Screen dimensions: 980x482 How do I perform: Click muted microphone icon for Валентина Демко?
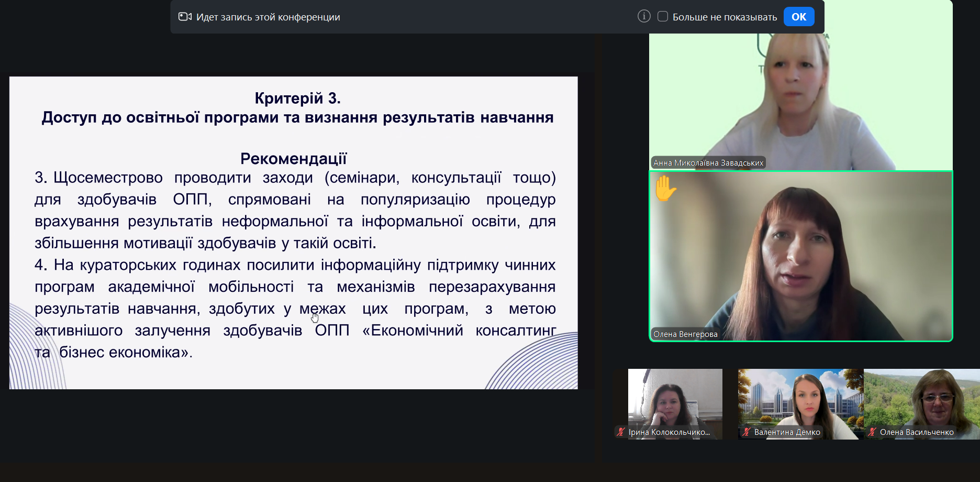tap(747, 432)
